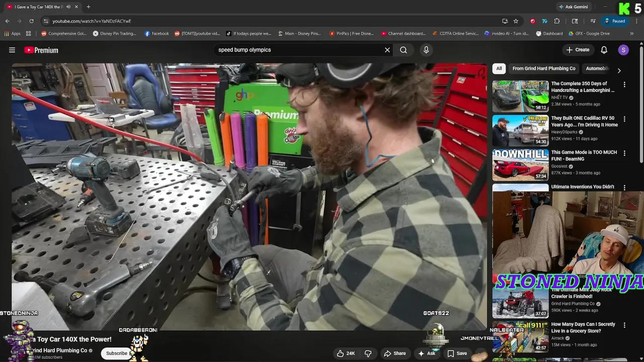Viewport: 644px width, 362px height.
Task: Open title How Many Days Can I Secretly
Action: point(583,328)
